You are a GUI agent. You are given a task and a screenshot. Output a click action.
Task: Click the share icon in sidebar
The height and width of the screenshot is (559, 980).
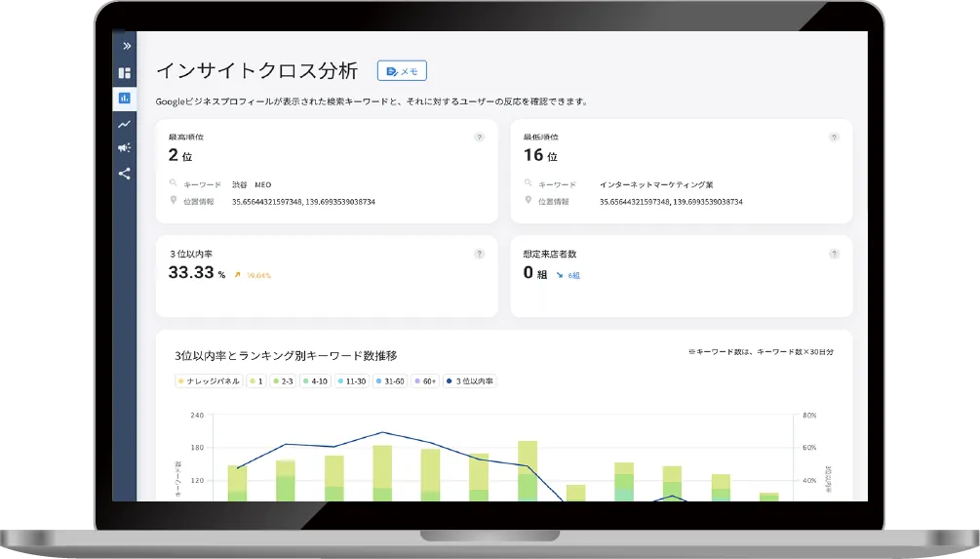coord(125,174)
